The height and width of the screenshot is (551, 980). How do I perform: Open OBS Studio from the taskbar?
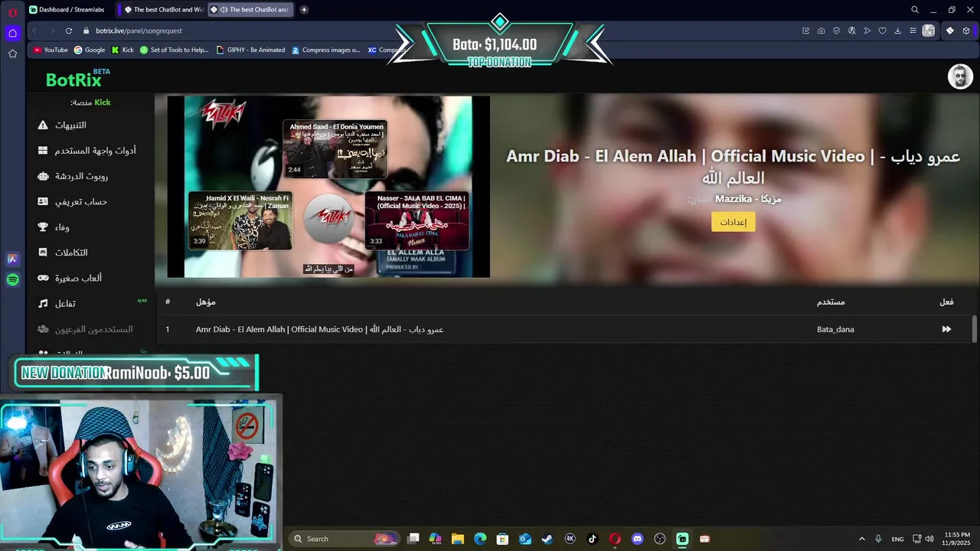pos(660,539)
